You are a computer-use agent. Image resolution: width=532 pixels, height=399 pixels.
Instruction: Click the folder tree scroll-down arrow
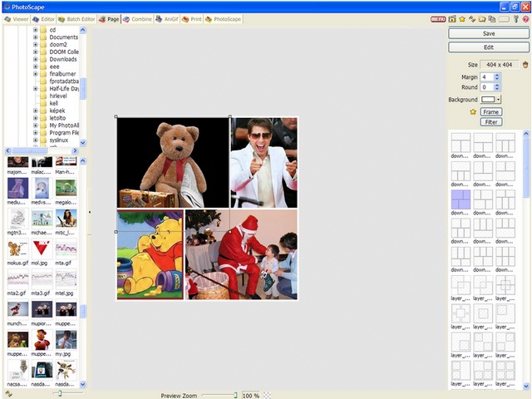tap(83, 142)
